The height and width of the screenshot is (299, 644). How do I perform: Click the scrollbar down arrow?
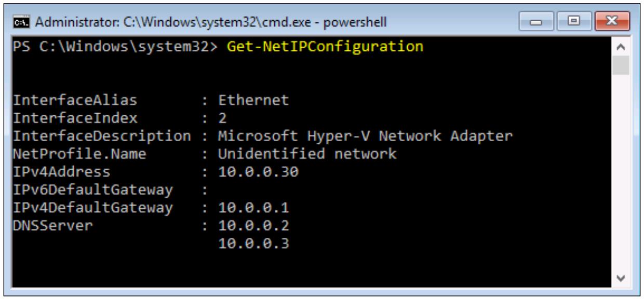click(621, 278)
